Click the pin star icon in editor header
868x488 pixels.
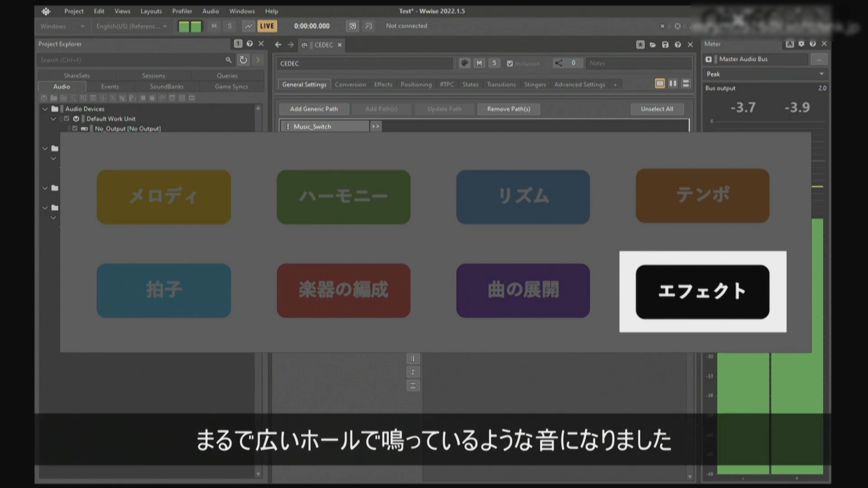640,45
